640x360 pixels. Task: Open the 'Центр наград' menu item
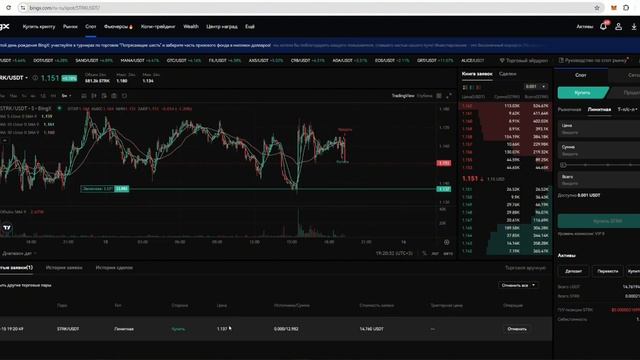click(222, 27)
